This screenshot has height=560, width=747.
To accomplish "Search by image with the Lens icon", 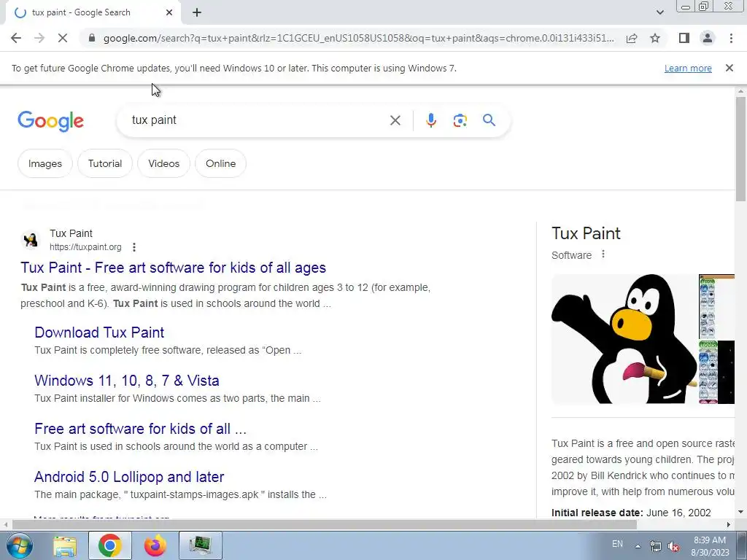I will pyautogui.click(x=460, y=120).
